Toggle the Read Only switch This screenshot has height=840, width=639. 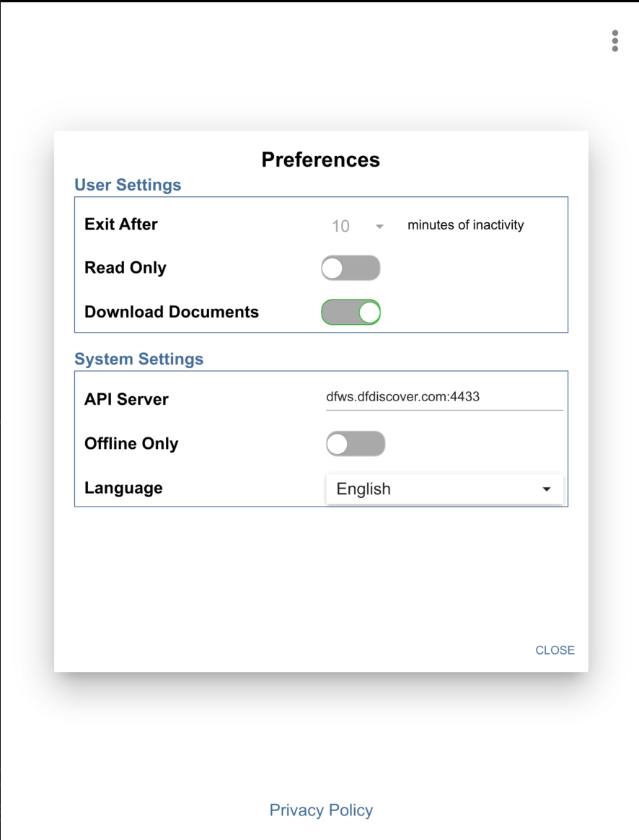351,268
